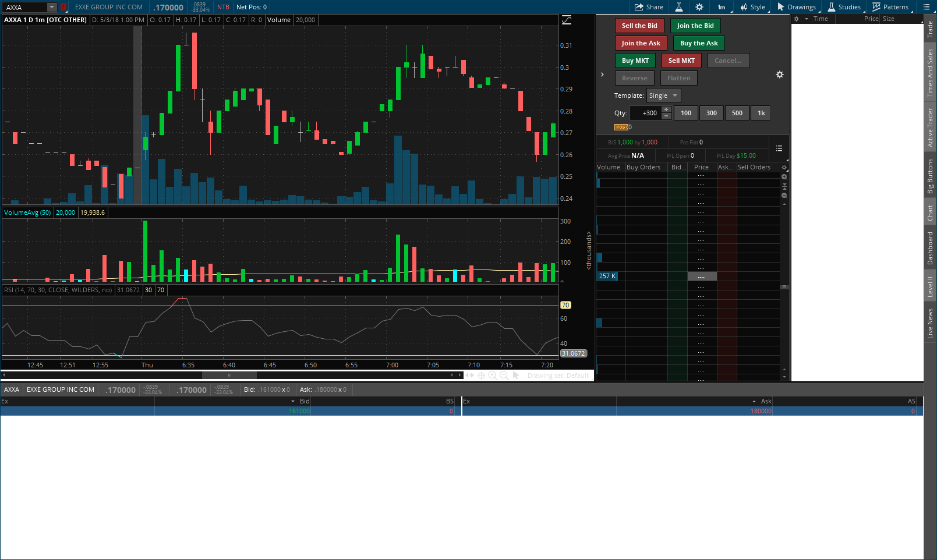Open the chart list menu icon
The height and width of the screenshot is (560, 937).
point(927,7)
